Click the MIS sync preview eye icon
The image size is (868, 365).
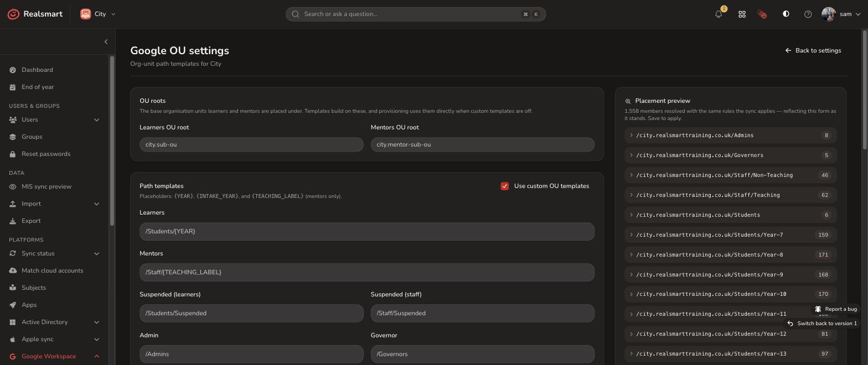point(13,186)
